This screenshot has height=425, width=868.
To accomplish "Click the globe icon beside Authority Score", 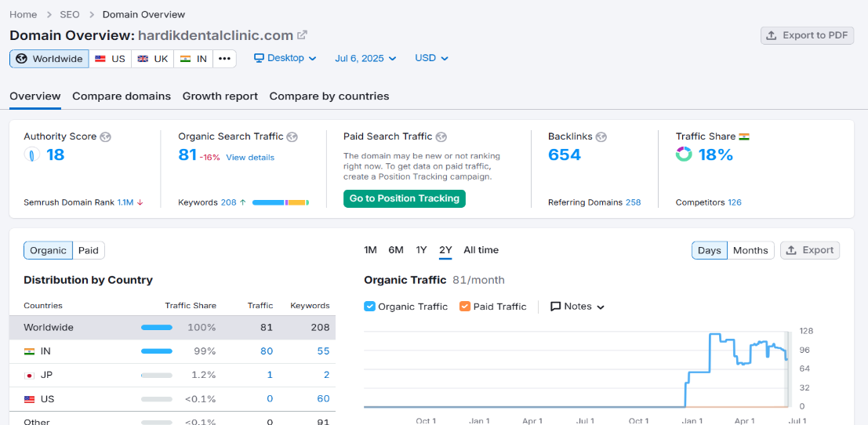I will pos(105,136).
